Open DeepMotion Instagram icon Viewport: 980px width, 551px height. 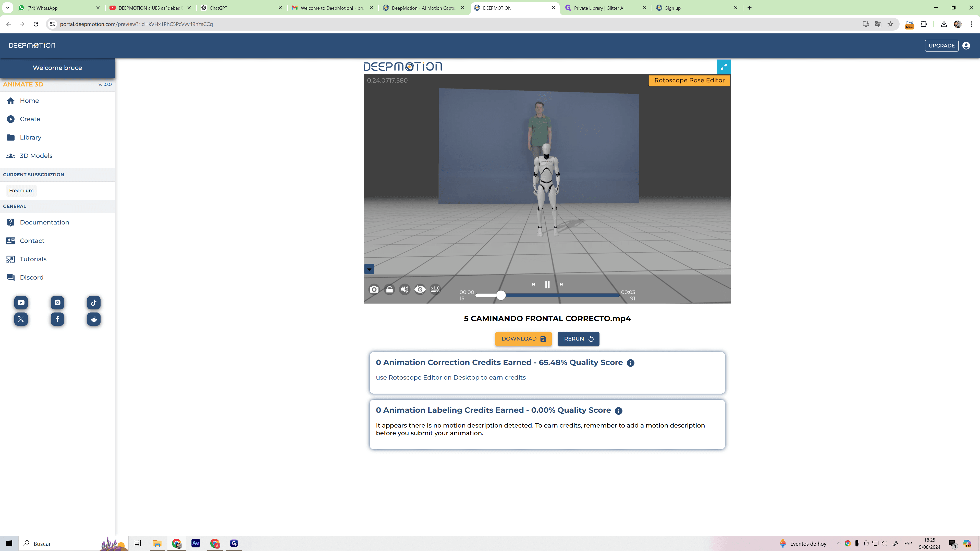(x=57, y=303)
